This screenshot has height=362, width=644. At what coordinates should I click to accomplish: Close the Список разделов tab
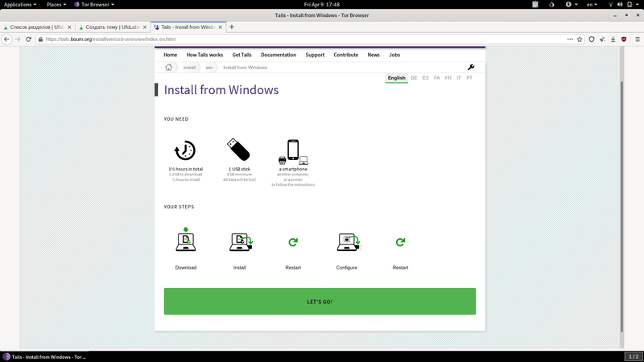click(69, 27)
